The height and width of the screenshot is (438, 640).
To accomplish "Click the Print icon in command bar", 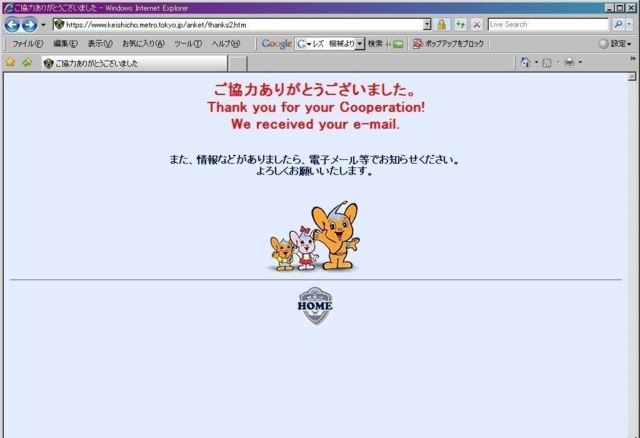I will pos(568,62).
